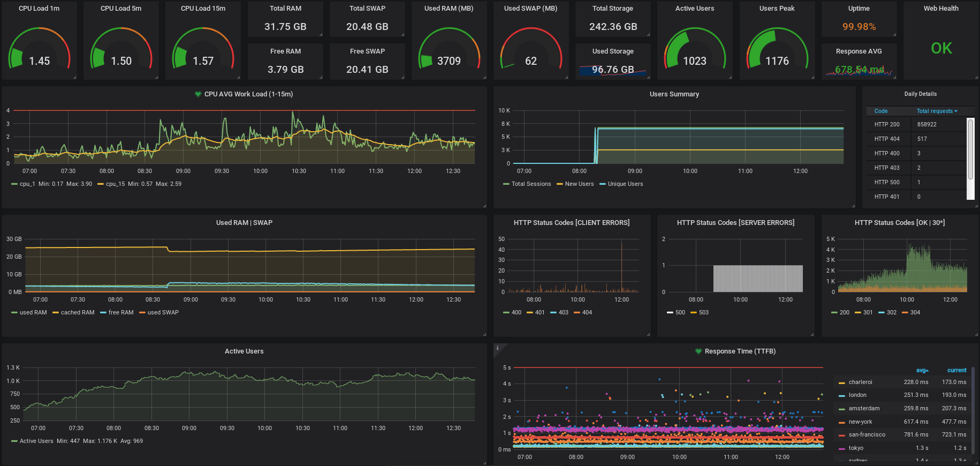
Task: Click the 404 legend color swatch in client errors
Action: click(577, 313)
